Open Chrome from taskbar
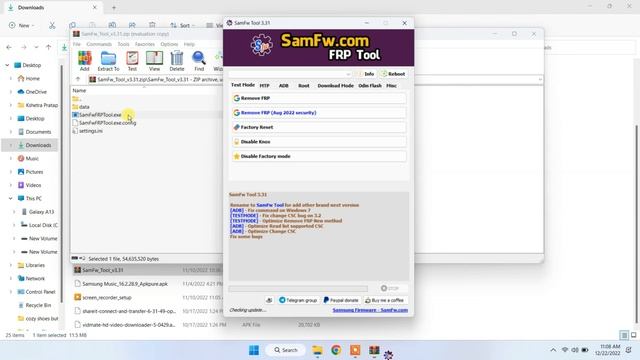The image size is (640, 360). (x=336, y=350)
